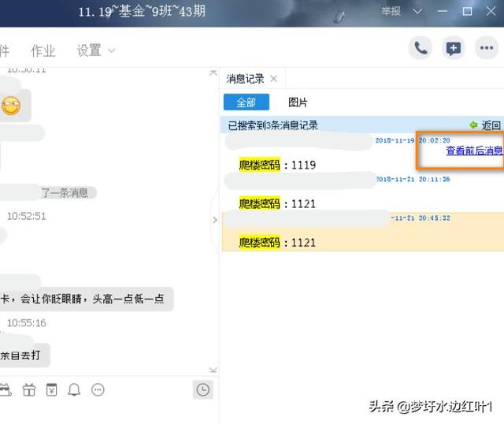Close the 消息记录 tab
The width and height of the screenshot is (504, 424).
(273, 79)
